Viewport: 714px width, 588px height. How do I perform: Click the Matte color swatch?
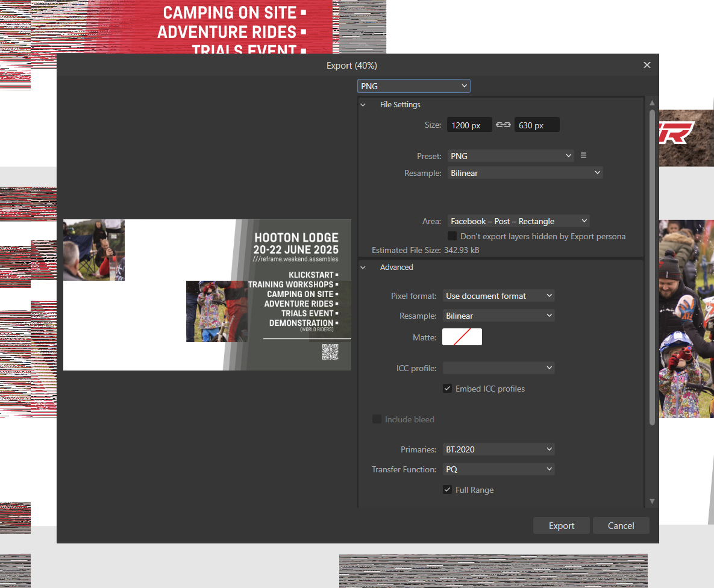point(462,337)
